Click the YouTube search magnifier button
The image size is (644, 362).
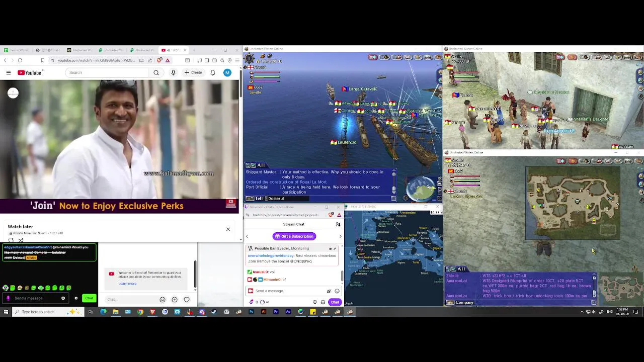pyautogui.click(x=156, y=72)
